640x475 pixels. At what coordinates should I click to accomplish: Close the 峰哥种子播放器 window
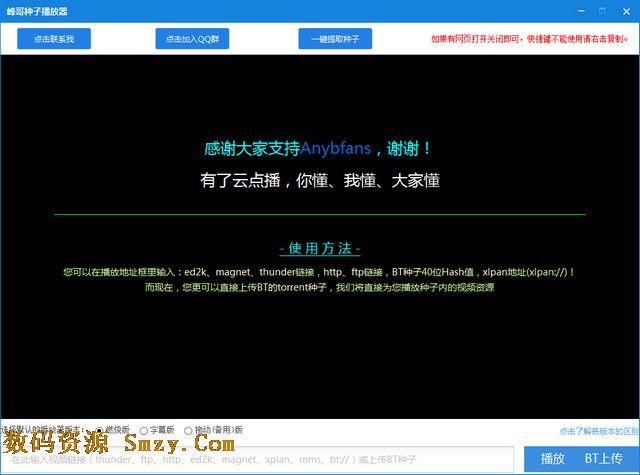626,11
